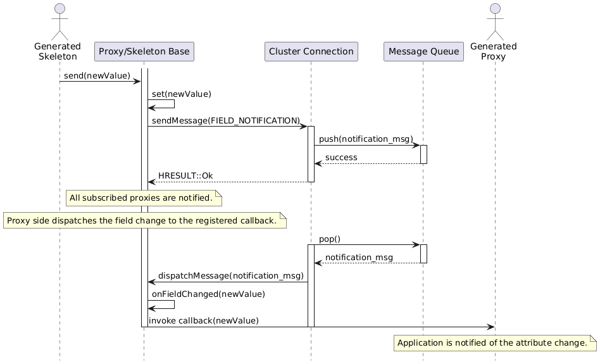Select the 'Proxy side dispatches the field change' note
This screenshot has height=364, width=600.
[x=145, y=221]
